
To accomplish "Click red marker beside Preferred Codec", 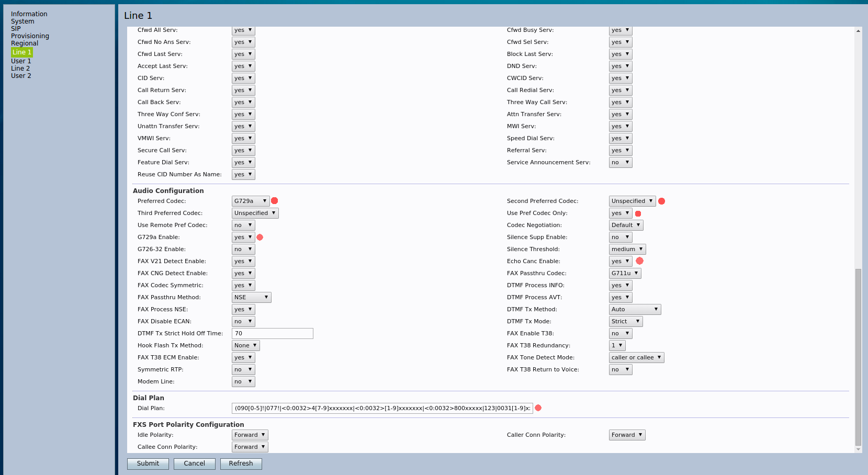I will point(274,201).
